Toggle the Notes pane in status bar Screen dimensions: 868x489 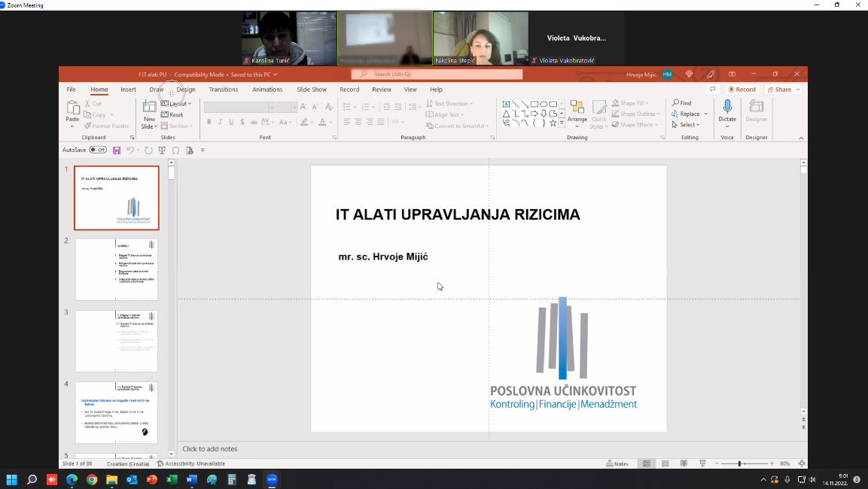coord(617,463)
